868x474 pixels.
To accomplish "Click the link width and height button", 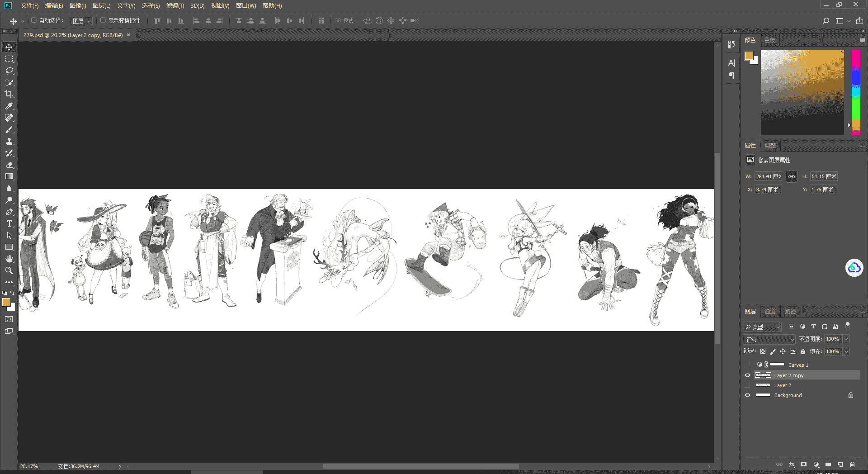I will (792, 177).
